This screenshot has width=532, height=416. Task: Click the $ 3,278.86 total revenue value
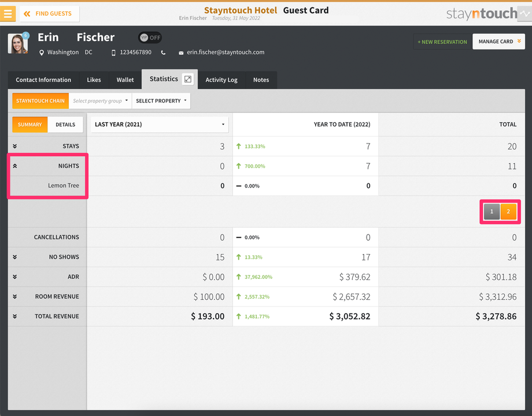click(496, 316)
